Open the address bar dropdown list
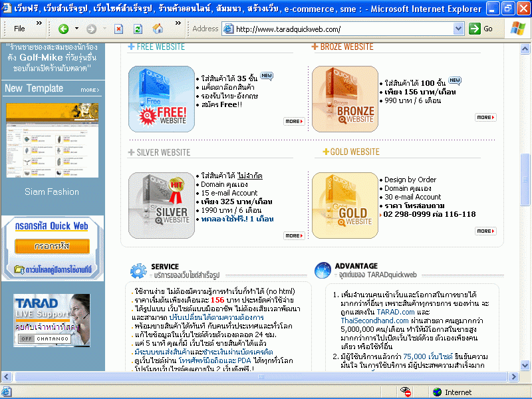This screenshot has height=399, width=532. (x=458, y=29)
